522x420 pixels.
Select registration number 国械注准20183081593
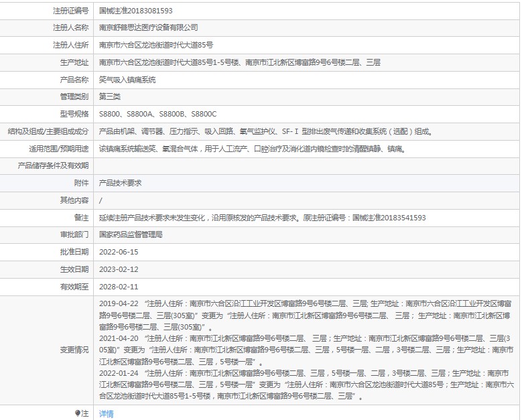136,11
